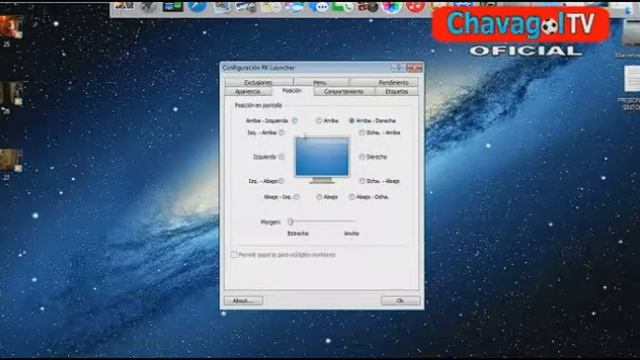
Task: Confirm settings with the Ok button
Action: tap(400, 301)
